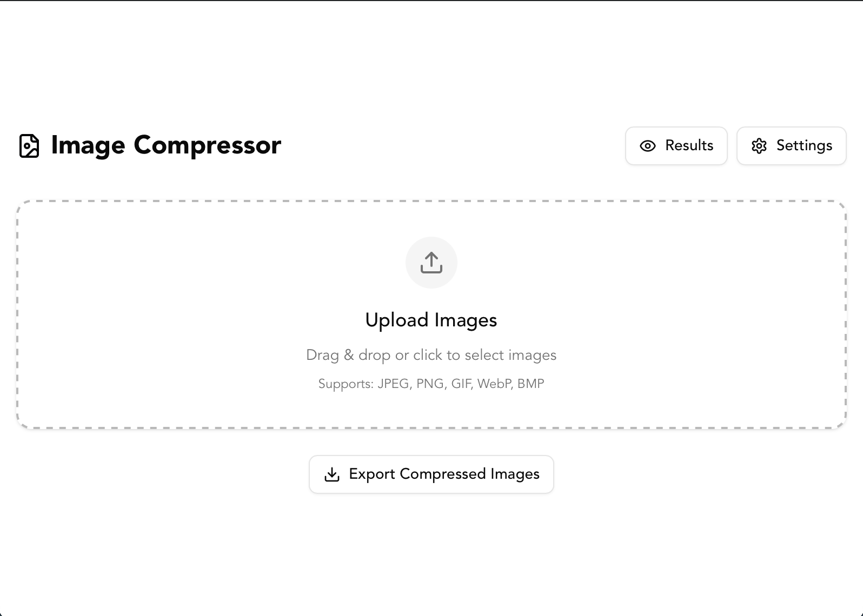Click the upload arrow icon in the circle
The height and width of the screenshot is (616, 863).
431,263
